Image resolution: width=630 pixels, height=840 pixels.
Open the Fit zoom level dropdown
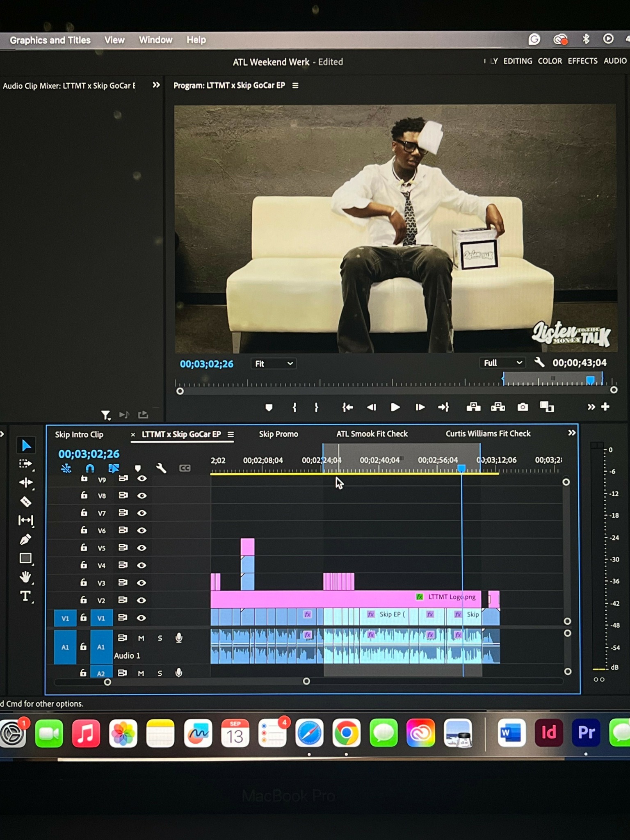(273, 363)
